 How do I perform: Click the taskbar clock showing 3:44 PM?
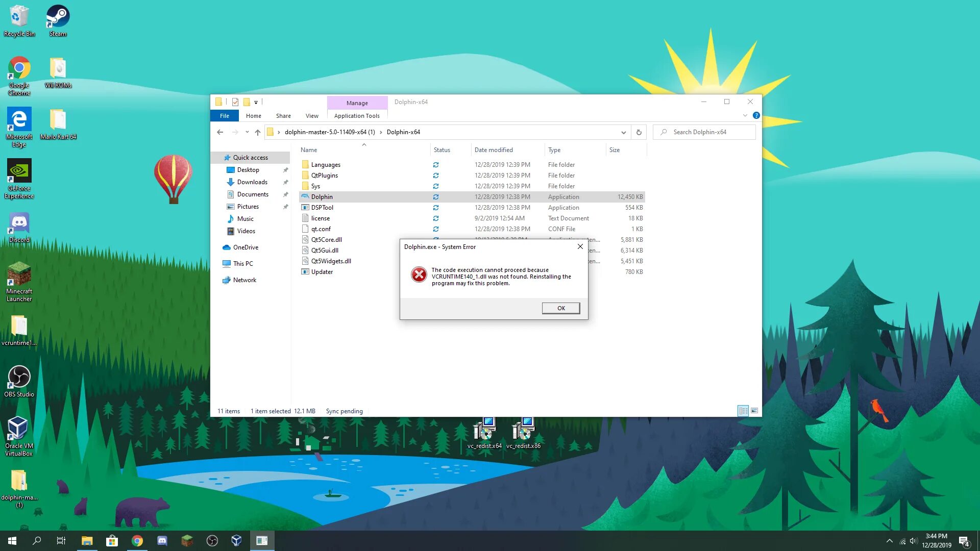pyautogui.click(x=936, y=541)
